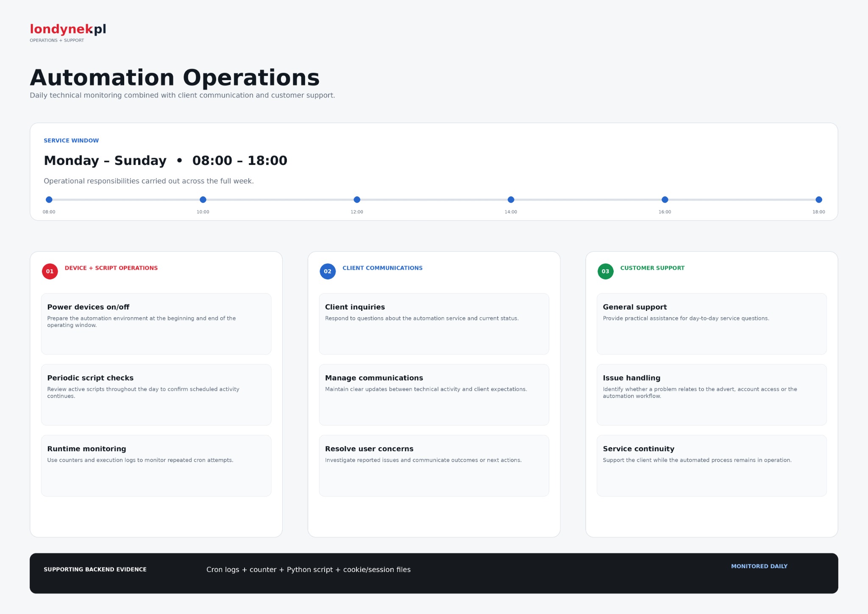Select the 08:00 timeline dot
The image size is (868, 614).
point(49,200)
